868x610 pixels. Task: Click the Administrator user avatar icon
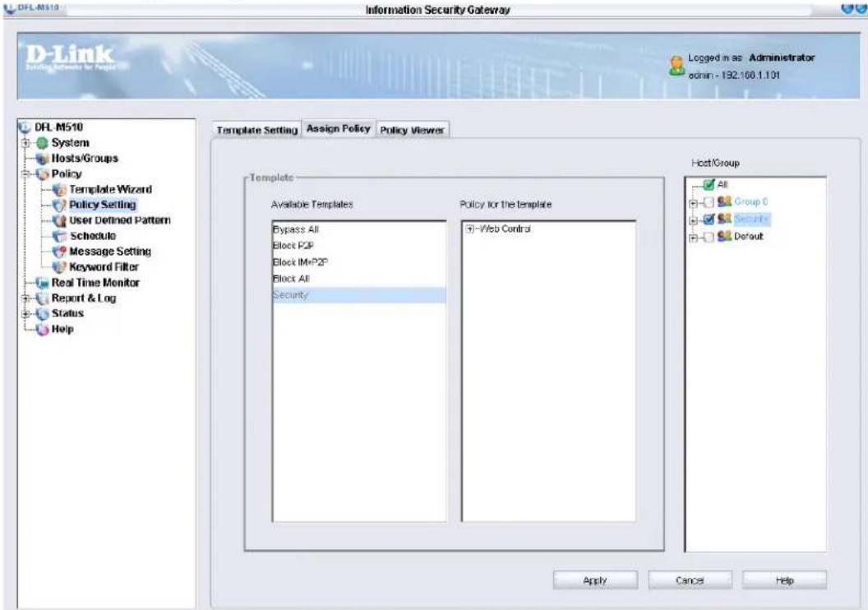pos(676,65)
